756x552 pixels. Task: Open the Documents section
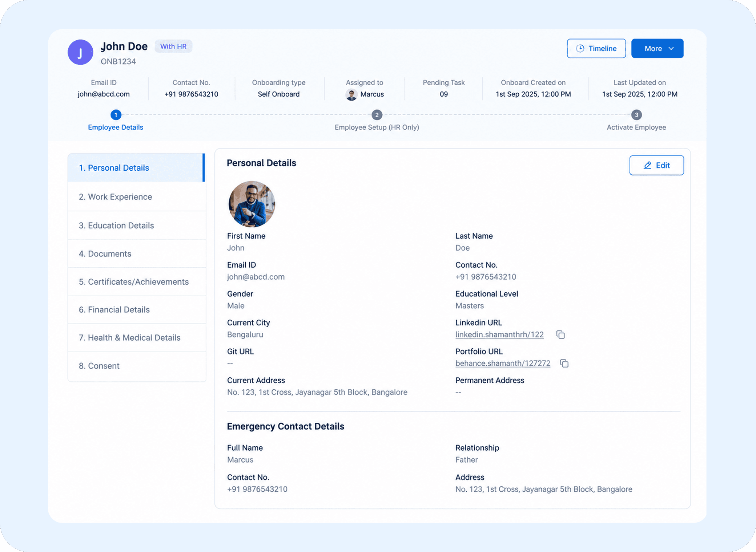[137, 253]
